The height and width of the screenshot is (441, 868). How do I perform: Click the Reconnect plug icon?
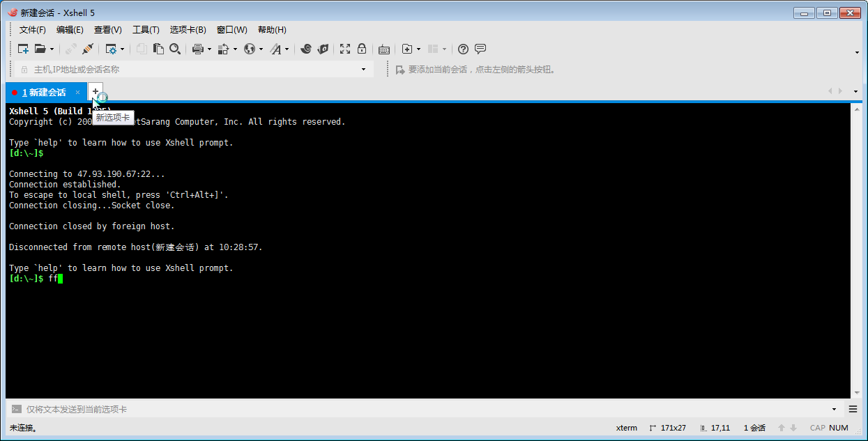click(88, 49)
